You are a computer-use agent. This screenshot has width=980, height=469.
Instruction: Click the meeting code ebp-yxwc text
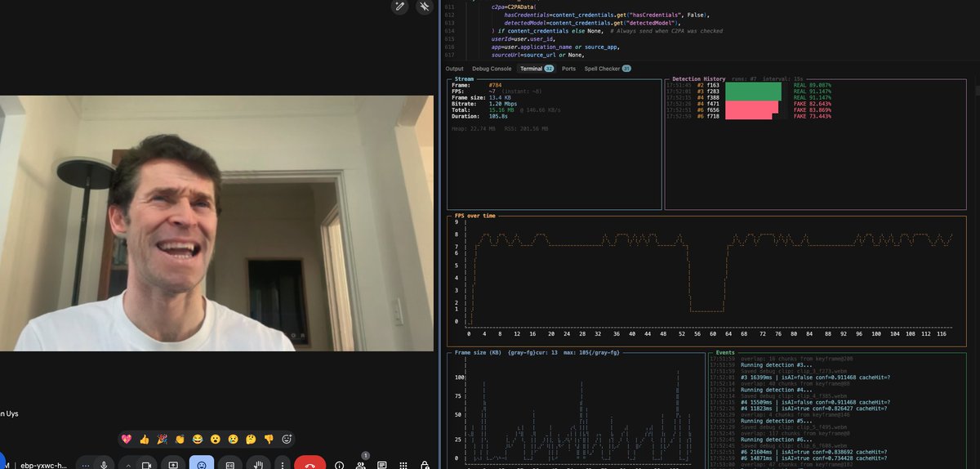tap(46, 464)
